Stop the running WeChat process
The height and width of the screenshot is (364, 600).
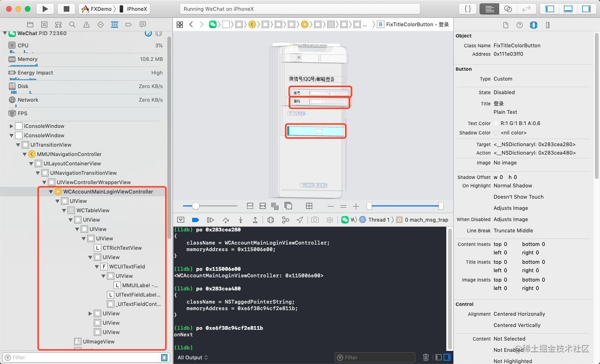(66, 9)
